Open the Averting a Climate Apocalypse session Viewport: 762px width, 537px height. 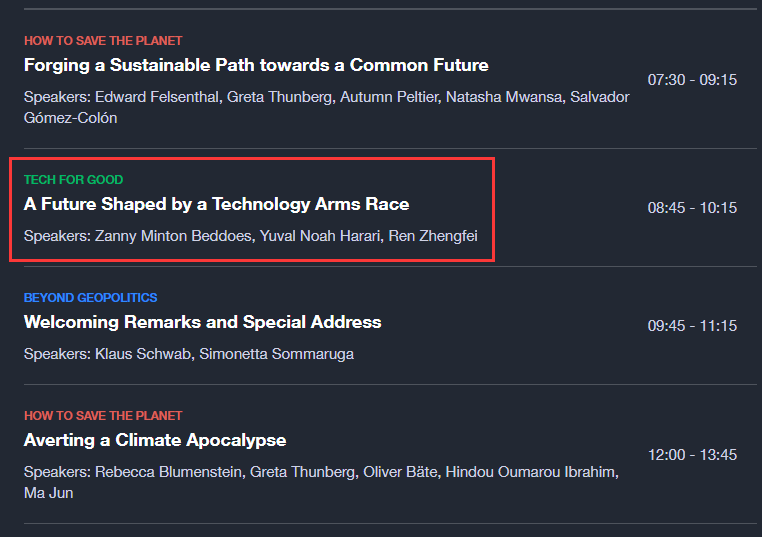[x=155, y=440]
